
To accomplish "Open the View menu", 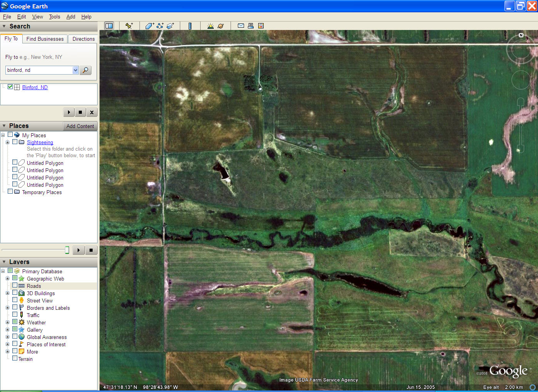I will pos(38,17).
